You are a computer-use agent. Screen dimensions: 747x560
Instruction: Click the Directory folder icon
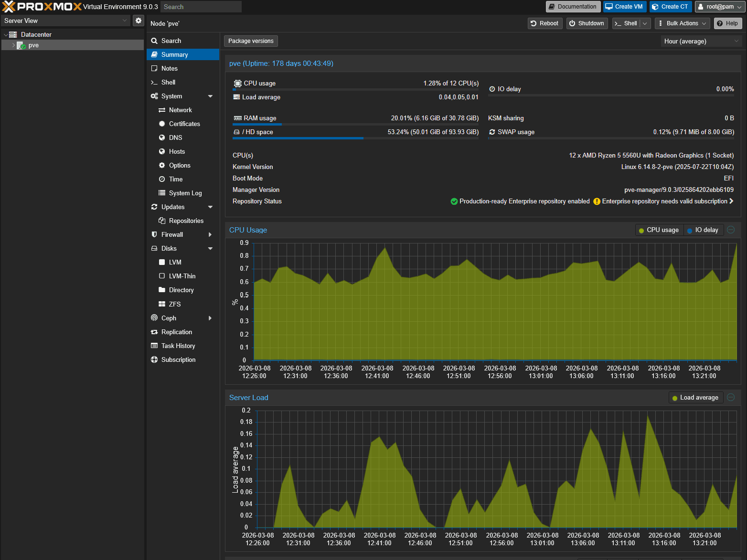pos(162,290)
